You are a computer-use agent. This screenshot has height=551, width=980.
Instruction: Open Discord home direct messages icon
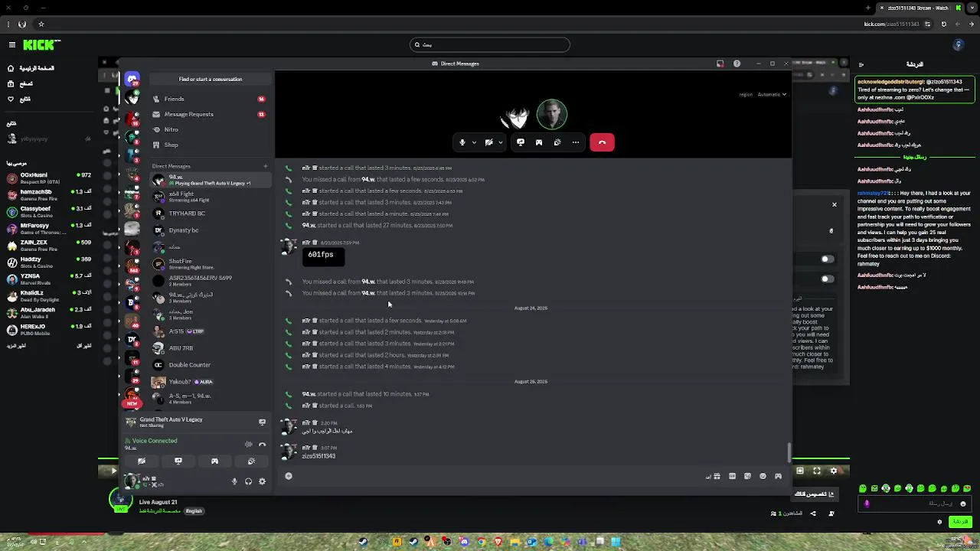pyautogui.click(x=132, y=79)
